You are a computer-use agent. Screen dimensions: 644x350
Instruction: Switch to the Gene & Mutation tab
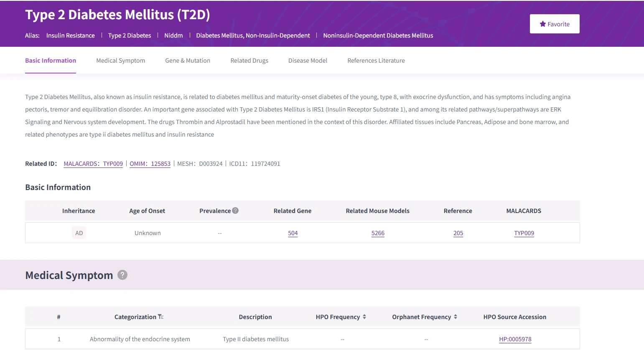(188, 60)
